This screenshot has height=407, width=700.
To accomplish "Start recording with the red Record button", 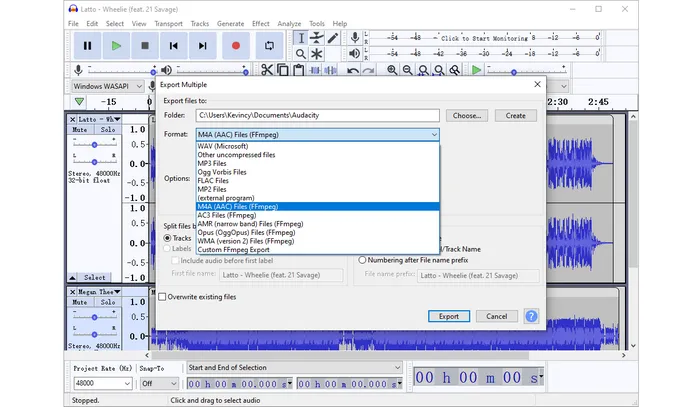I will 236,46.
